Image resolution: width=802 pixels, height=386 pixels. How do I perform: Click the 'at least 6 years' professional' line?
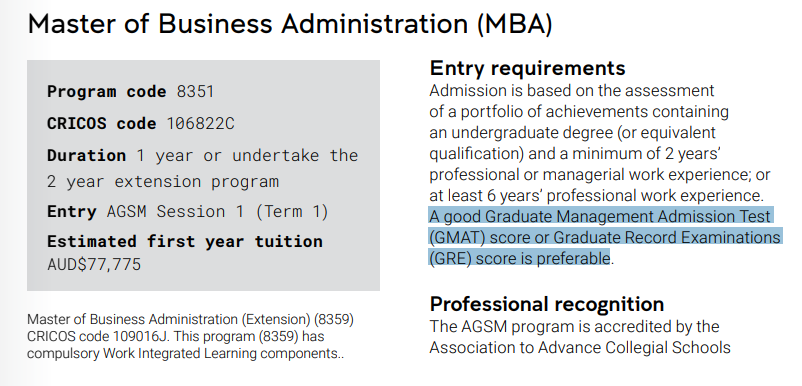click(596, 195)
